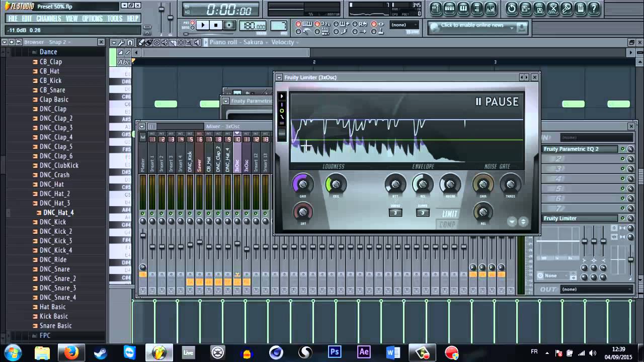The height and width of the screenshot is (362, 644).
Task: Click the wrench tools icon in piano roll
Action: (x=122, y=42)
